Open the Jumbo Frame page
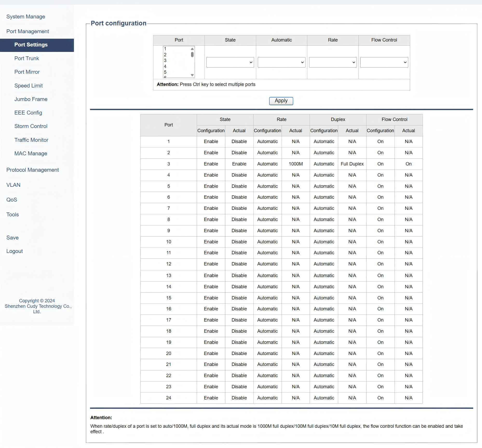 click(x=31, y=99)
